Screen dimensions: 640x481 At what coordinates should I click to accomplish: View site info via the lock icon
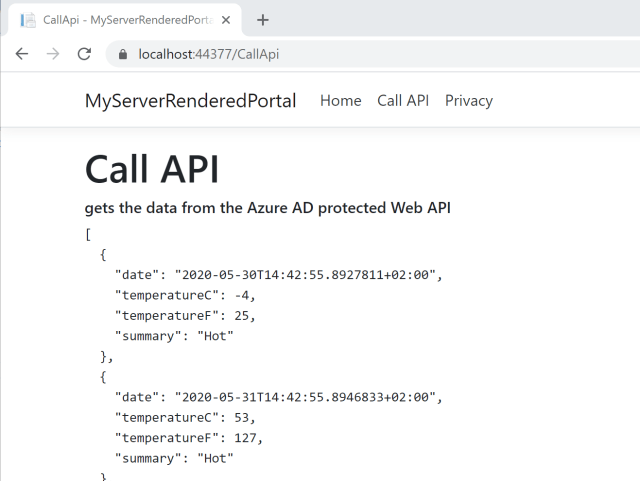coord(123,54)
